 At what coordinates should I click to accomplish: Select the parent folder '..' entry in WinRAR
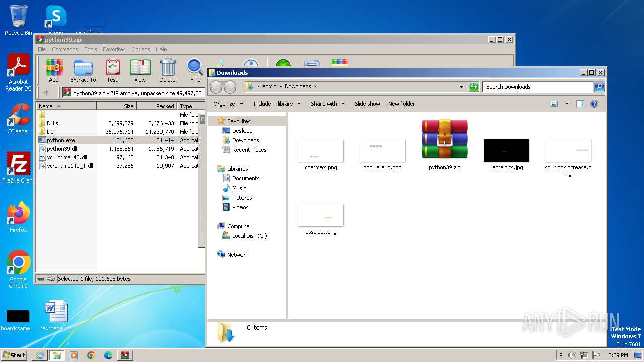point(48,115)
